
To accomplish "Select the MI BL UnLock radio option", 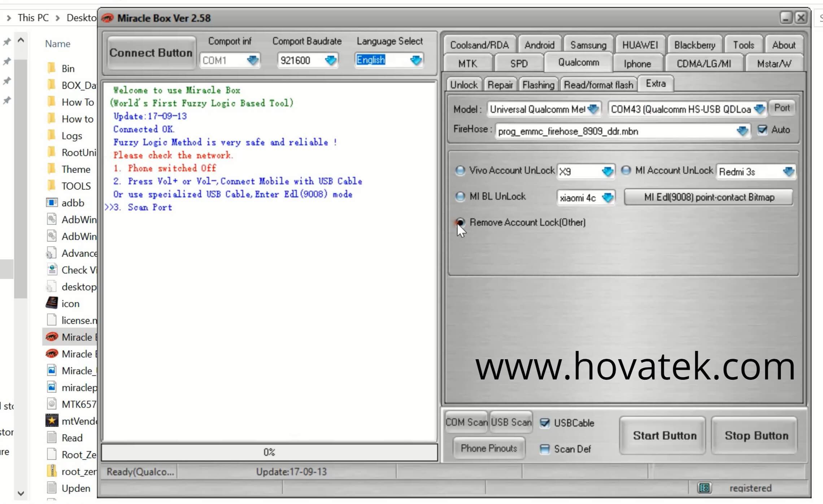I will pos(460,197).
